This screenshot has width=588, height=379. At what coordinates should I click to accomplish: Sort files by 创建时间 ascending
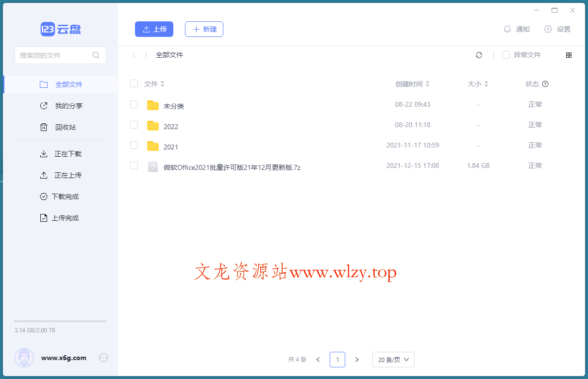coord(428,81)
